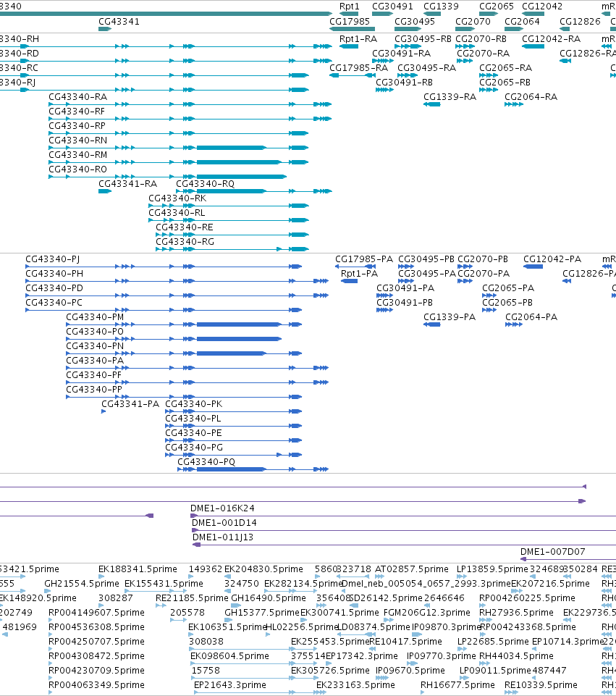
Task: Click the CG1339 gene label
Action: click(441, 7)
